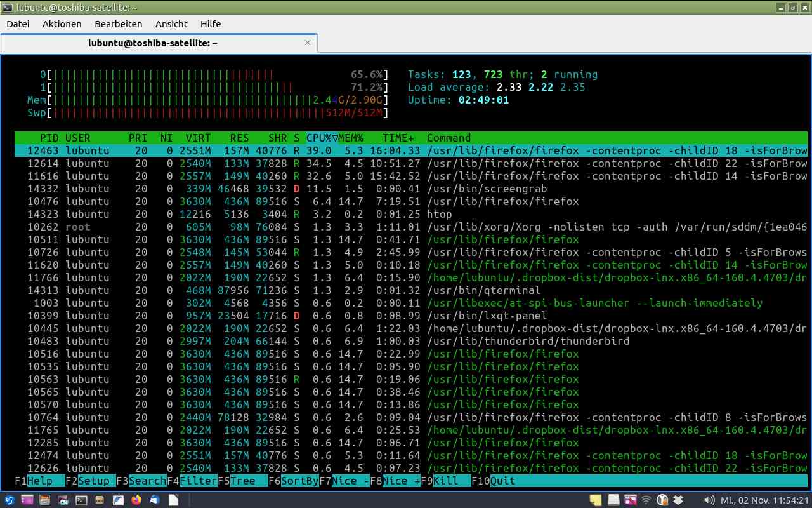Open the terminal launcher in the taskbar
The width and height of the screenshot is (812, 508).
[81, 500]
